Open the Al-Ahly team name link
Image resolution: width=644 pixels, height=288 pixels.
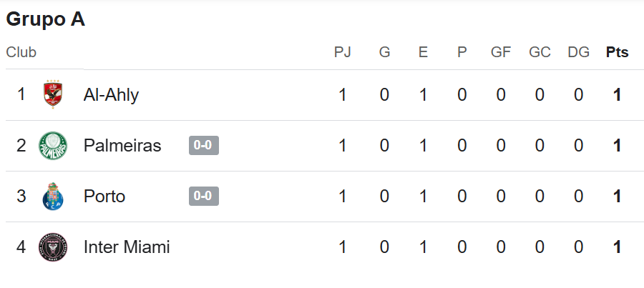coord(111,95)
